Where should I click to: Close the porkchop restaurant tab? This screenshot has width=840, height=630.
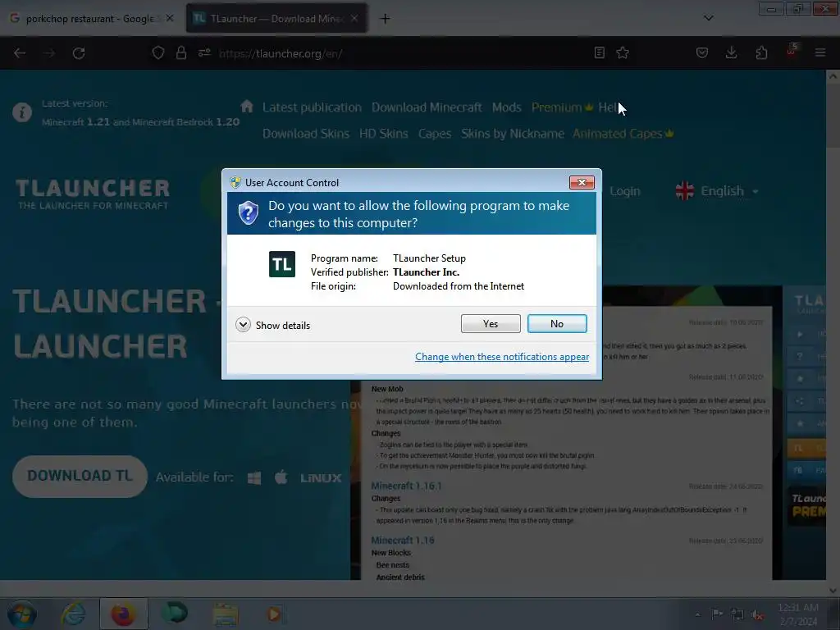(170, 18)
